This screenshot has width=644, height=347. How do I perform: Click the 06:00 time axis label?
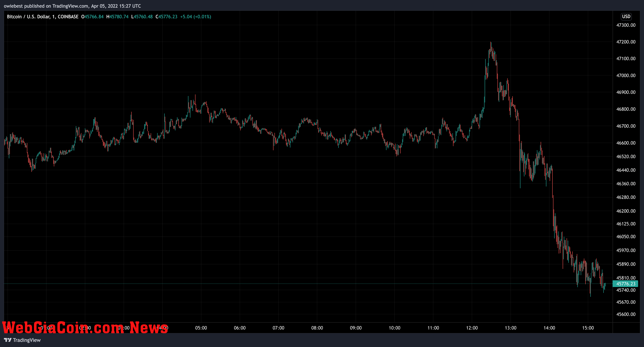click(240, 328)
